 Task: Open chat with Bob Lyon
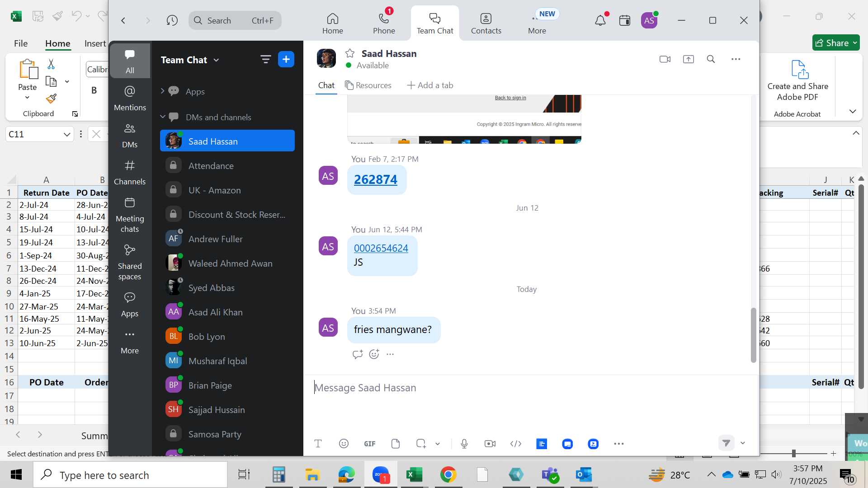(227, 337)
